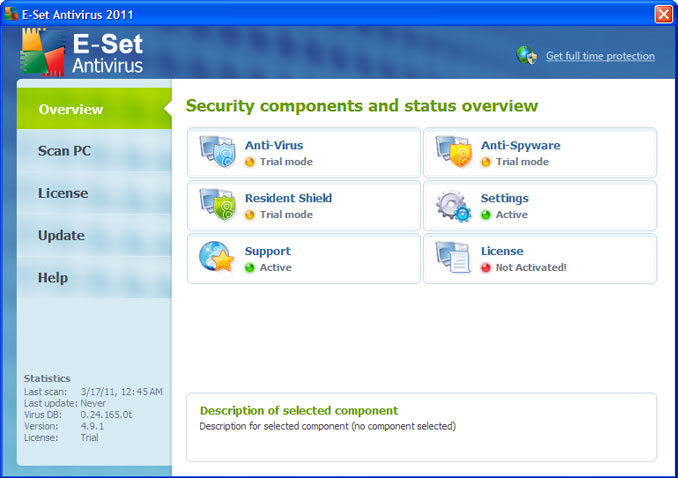
Task: Open the Settings component title
Action: (x=505, y=199)
